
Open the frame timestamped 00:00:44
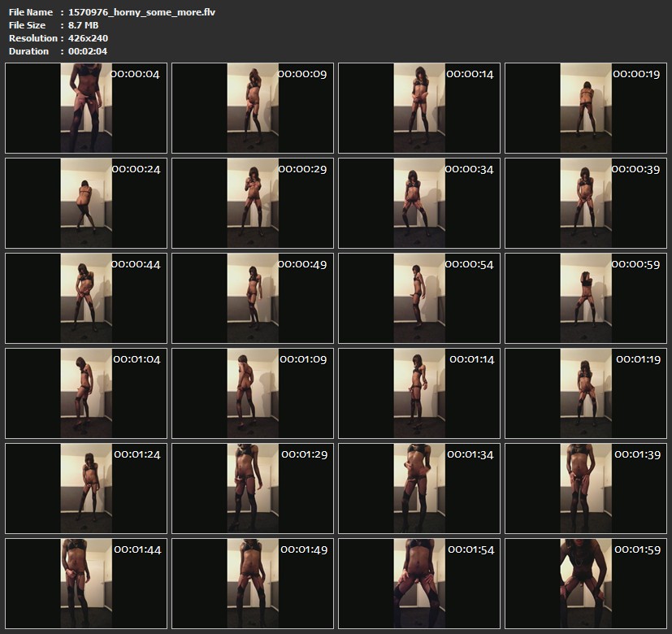pos(86,297)
